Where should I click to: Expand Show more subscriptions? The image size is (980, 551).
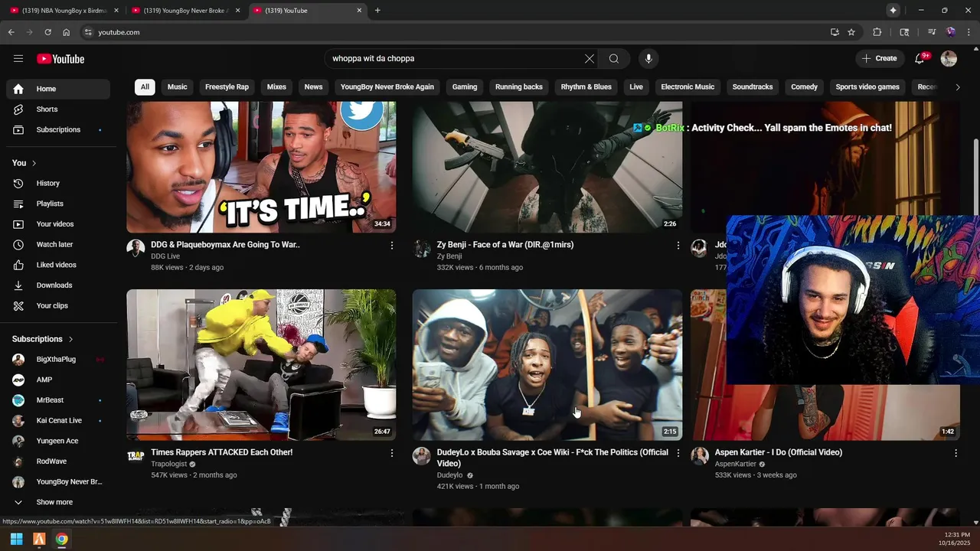tap(58, 502)
